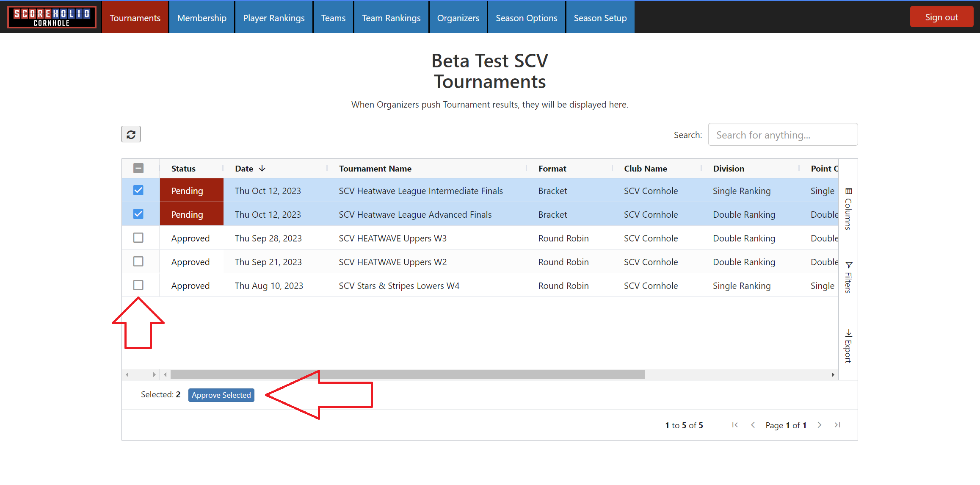Sort by the Date column header
Screen dimensions: 980x485
pyautogui.click(x=244, y=169)
